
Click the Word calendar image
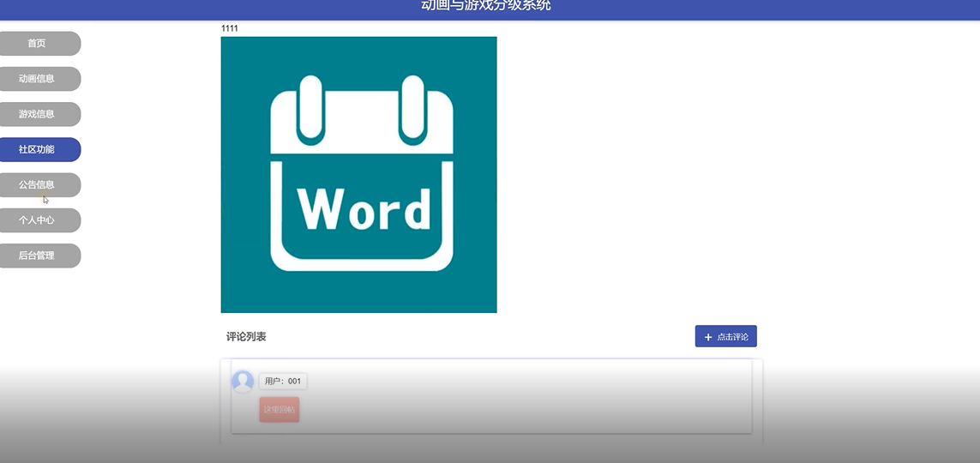(358, 174)
